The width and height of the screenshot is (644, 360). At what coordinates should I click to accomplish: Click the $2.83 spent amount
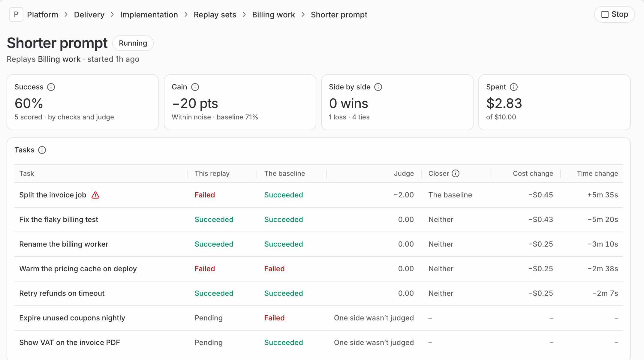coord(504,103)
